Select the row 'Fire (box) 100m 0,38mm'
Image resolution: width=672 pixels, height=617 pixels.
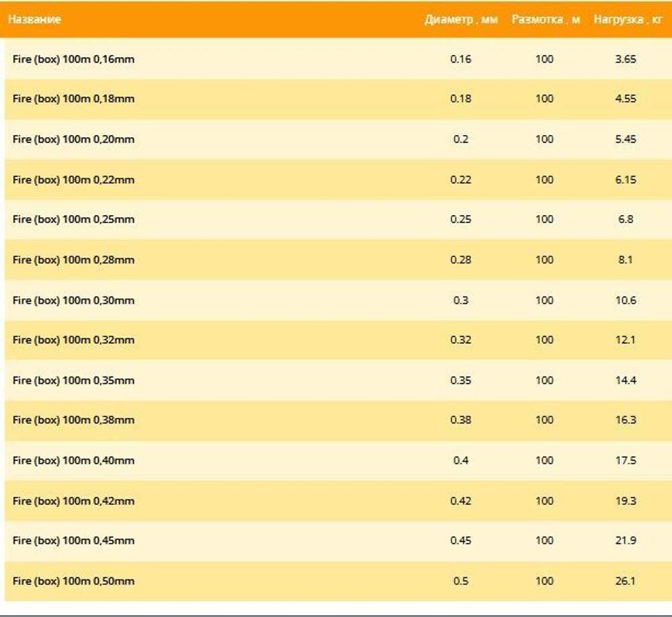[338, 420]
